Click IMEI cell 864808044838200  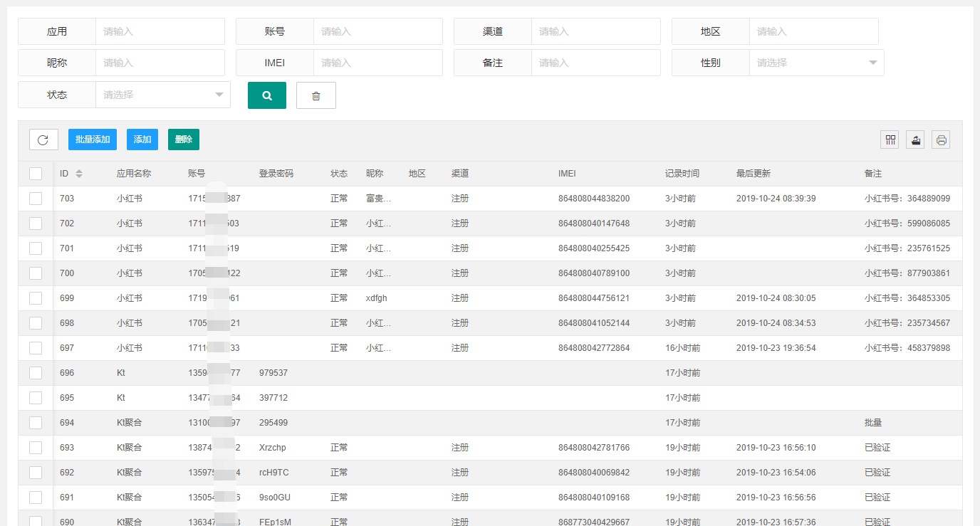point(594,199)
